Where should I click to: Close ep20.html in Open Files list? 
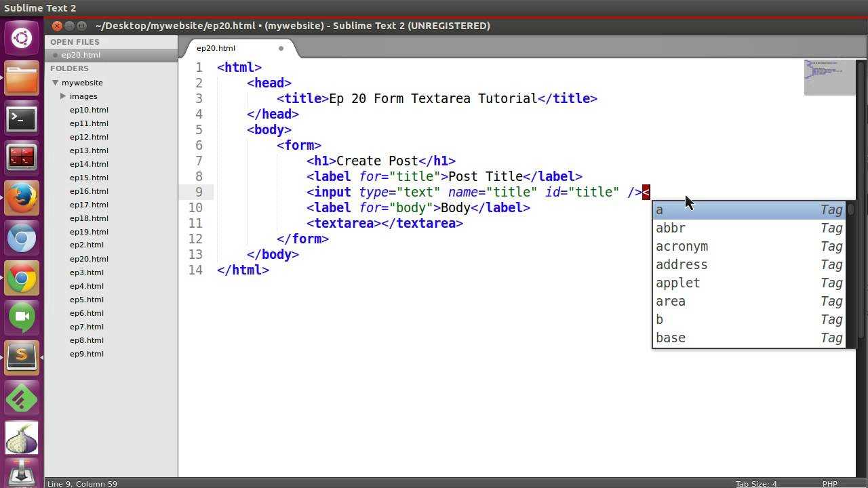pos(56,55)
